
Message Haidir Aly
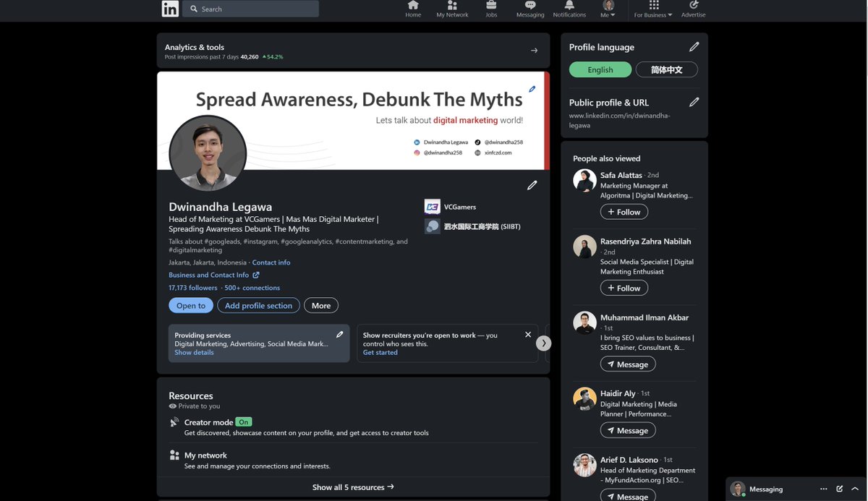(x=628, y=430)
